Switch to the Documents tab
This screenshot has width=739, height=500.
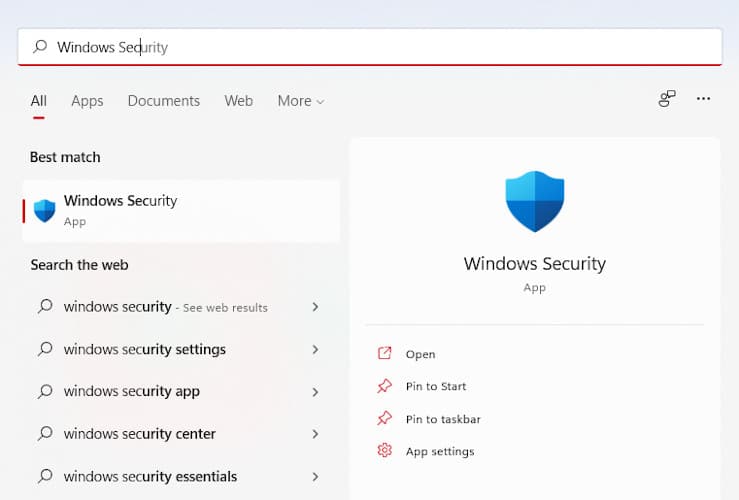[x=164, y=101]
